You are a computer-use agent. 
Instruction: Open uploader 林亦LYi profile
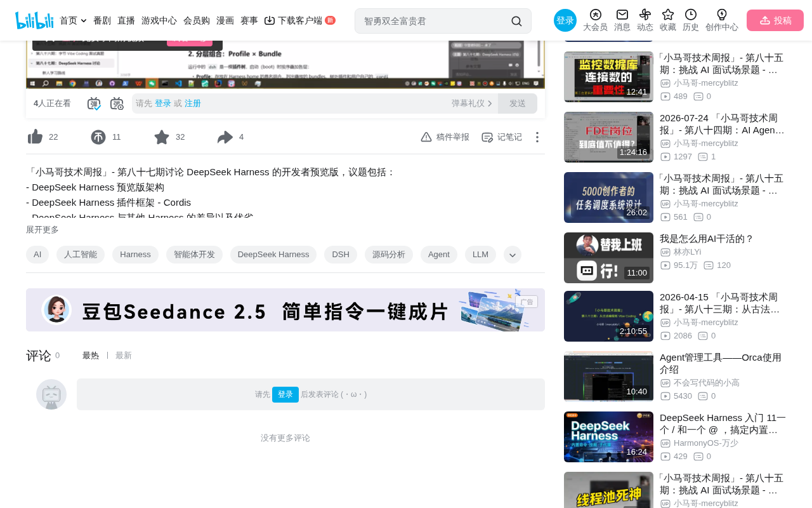[x=688, y=252]
